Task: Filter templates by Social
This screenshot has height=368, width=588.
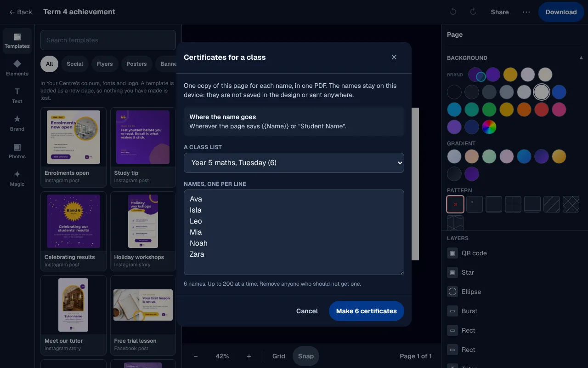Action: [x=75, y=64]
